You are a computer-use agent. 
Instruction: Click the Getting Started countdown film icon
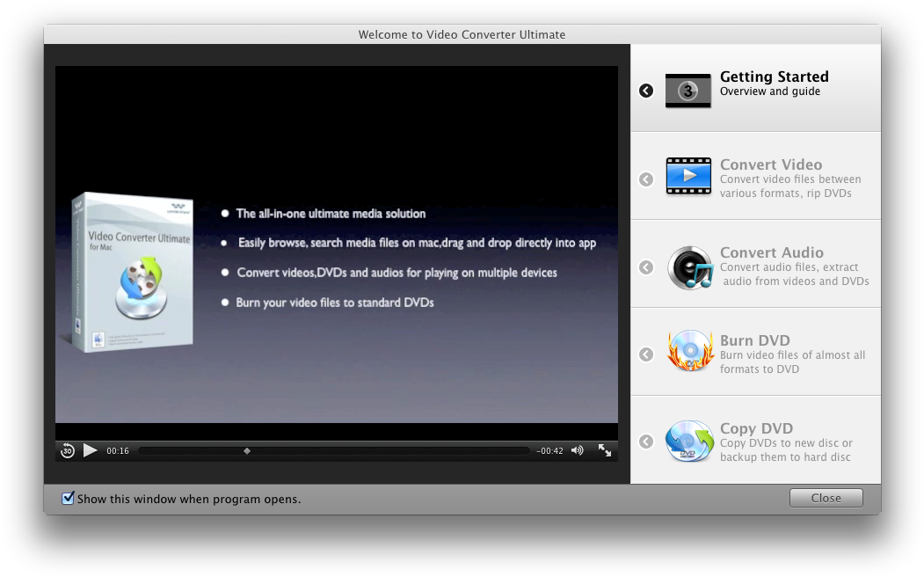[688, 91]
